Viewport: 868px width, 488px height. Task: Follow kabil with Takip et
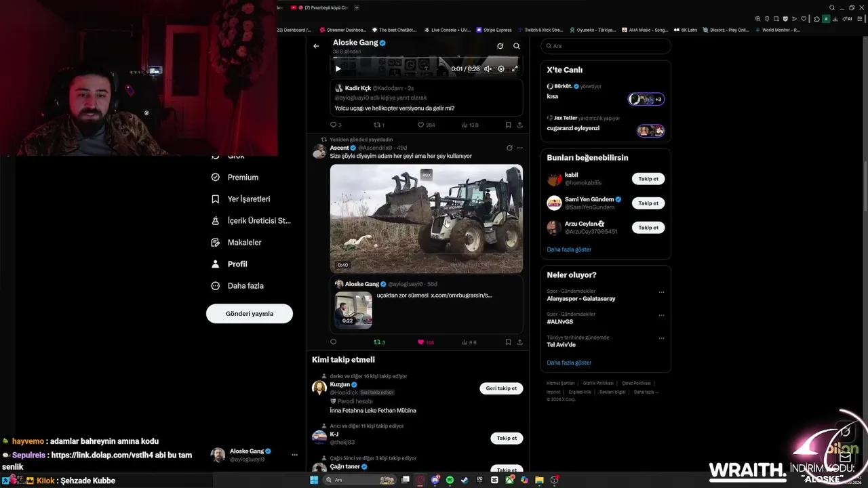click(x=648, y=179)
